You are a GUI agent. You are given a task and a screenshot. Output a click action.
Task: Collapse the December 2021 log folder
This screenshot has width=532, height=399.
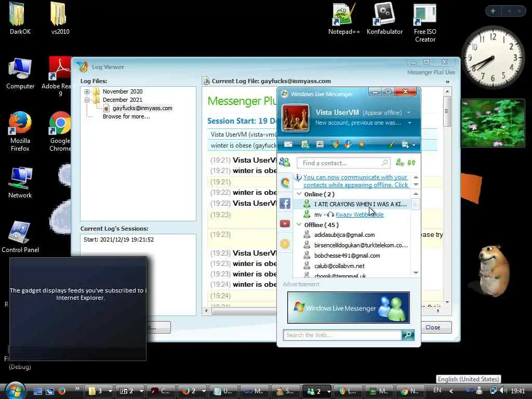pos(87,100)
